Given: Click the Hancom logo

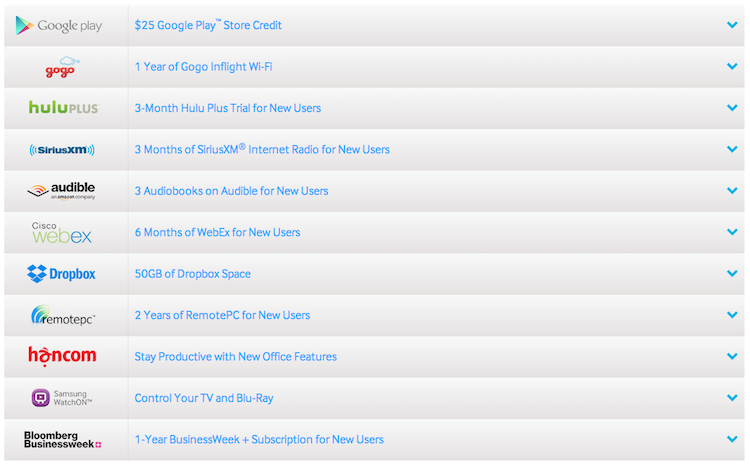Looking at the screenshot, I should [61, 356].
